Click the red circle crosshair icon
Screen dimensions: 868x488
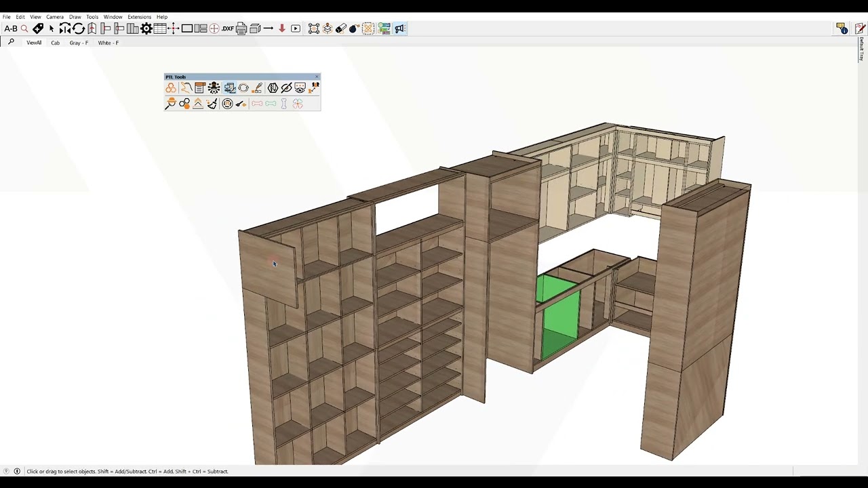(x=214, y=28)
